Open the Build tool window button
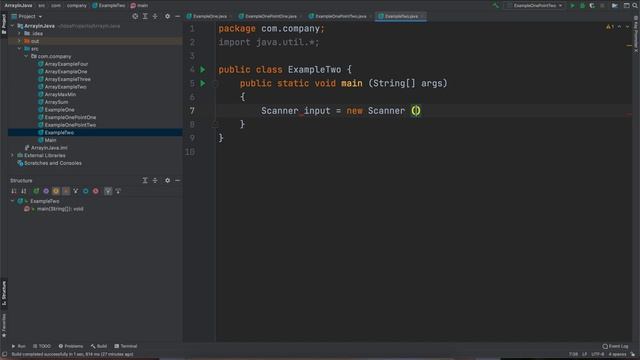This screenshot has height=360, width=640. click(99, 346)
